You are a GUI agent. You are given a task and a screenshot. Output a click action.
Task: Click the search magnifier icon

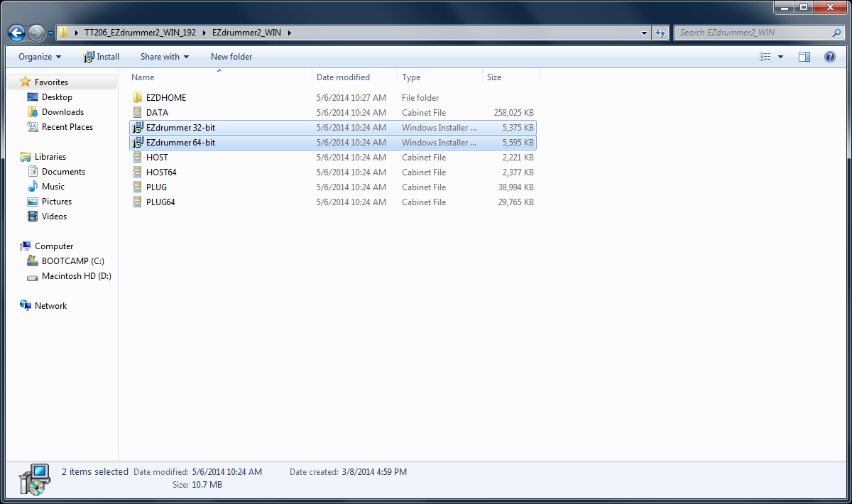tap(836, 33)
